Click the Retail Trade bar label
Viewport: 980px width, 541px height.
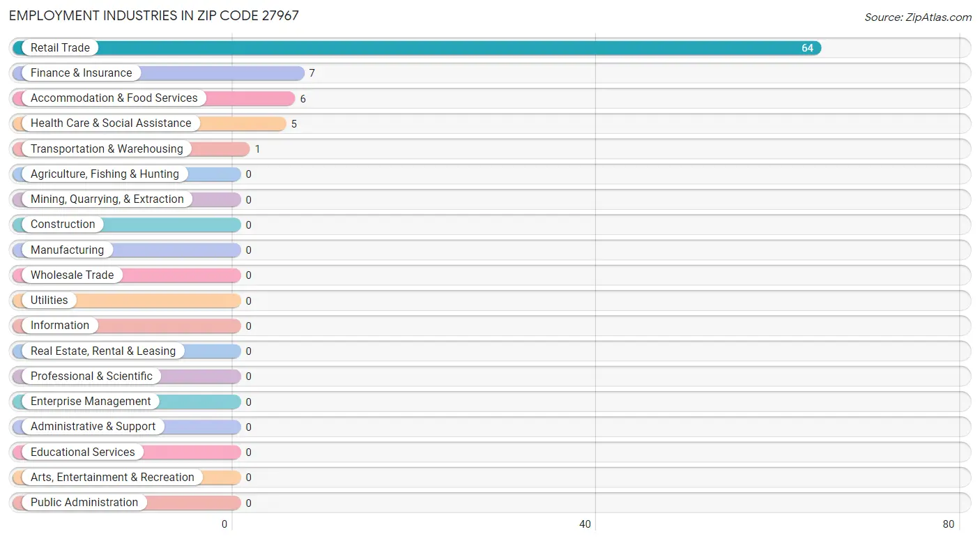[60, 47]
